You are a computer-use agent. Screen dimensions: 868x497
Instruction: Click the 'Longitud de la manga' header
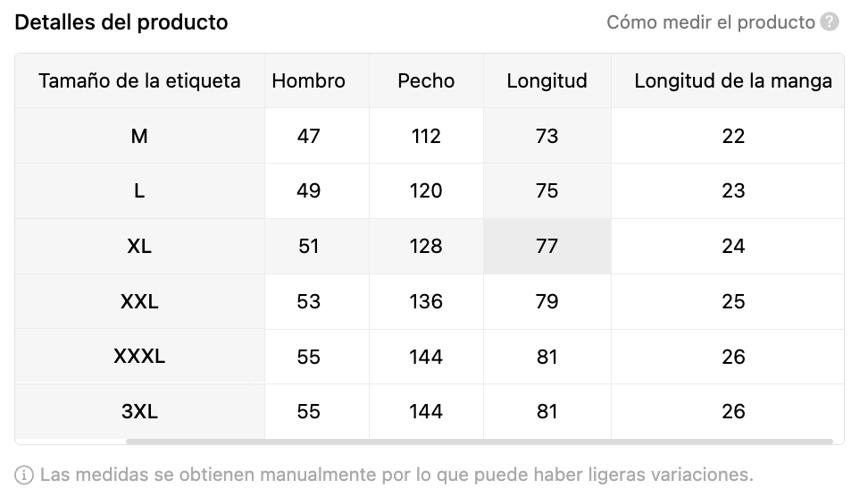point(733,81)
